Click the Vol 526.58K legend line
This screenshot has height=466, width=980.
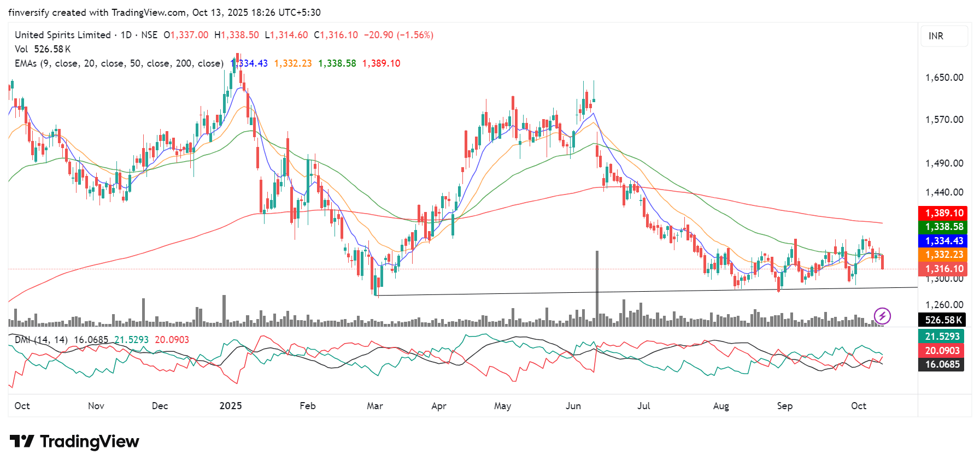pyautogui.click(x=43, y=49)
